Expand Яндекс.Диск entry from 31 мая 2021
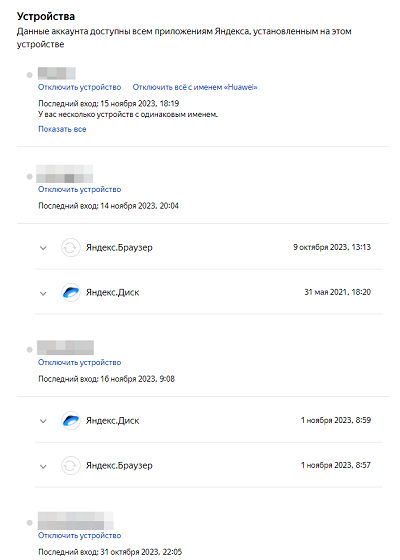The width and height of the screenshot is (400, 560). pos(43,293)
